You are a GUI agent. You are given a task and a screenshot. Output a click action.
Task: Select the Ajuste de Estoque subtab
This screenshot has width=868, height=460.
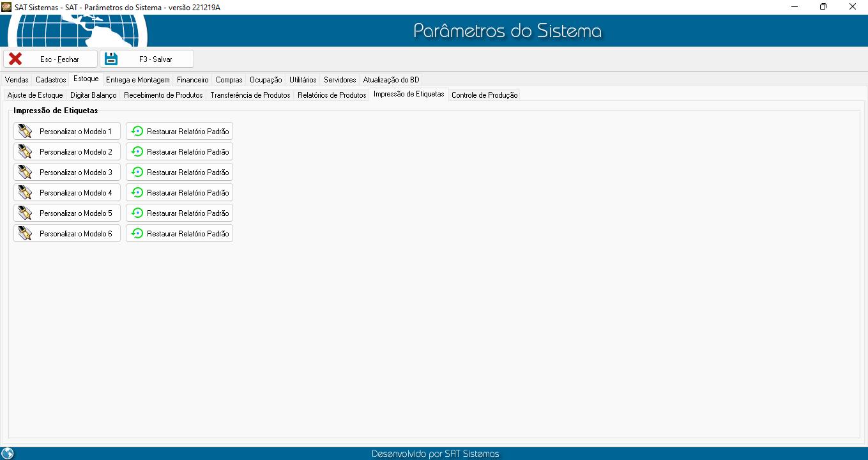tap(35, 95)
